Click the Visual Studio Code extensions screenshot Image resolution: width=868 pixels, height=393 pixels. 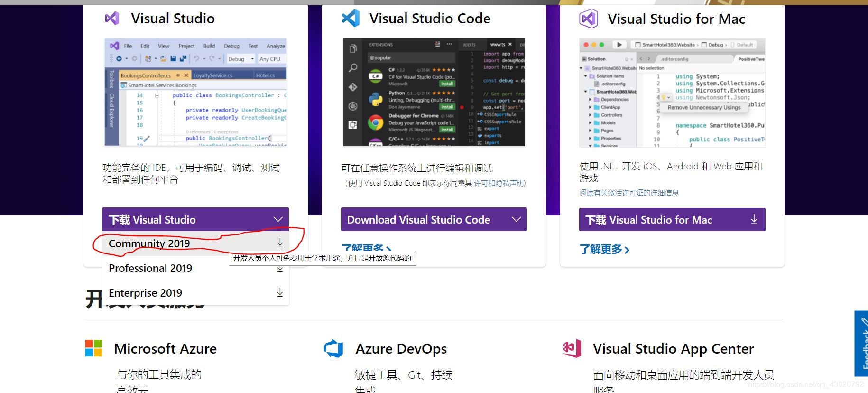click(434, 92)
